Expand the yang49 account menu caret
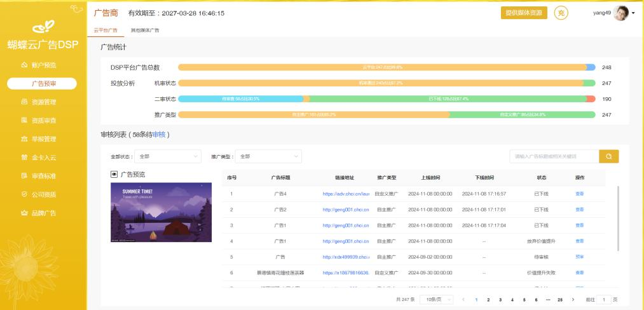The height and width of the screenshot is (310, 644). coord(633,13)
